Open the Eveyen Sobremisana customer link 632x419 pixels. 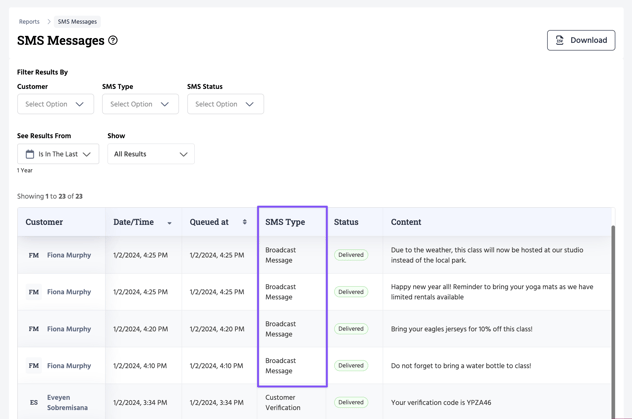click(67, 403)
